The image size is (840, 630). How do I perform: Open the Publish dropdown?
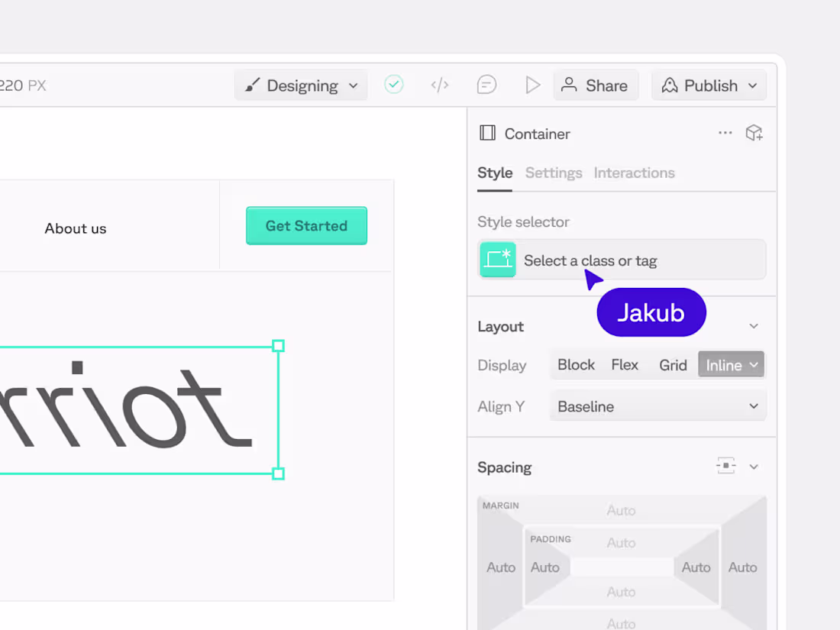tap(709, 86)
